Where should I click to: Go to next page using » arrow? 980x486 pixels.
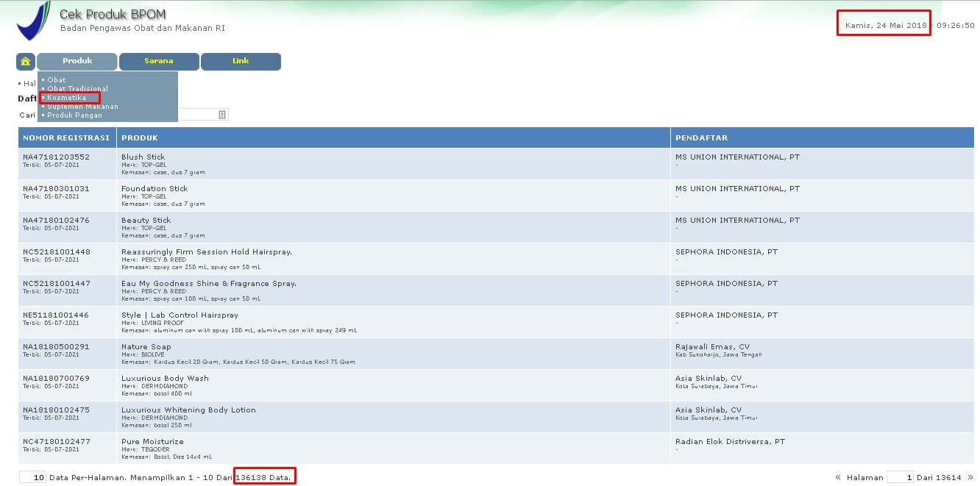[970, 478]
